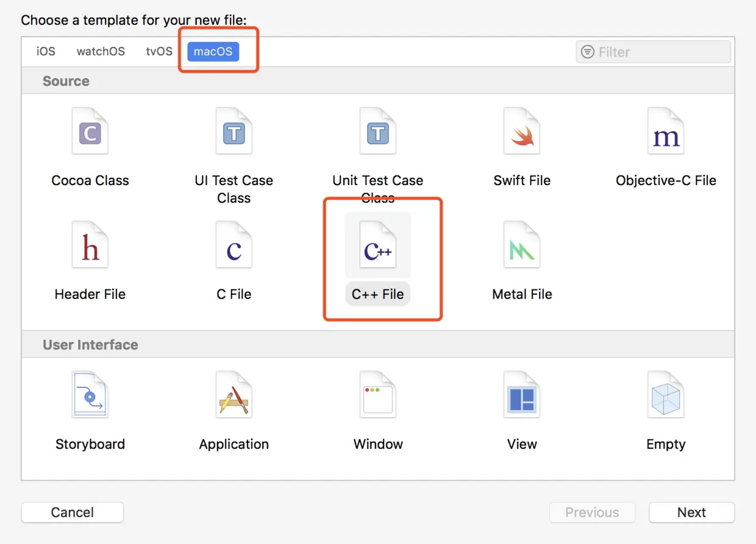The width and height of the screenshot is (756, 544).
Task: Click the filter icon in search field
Action: point(588,52)
